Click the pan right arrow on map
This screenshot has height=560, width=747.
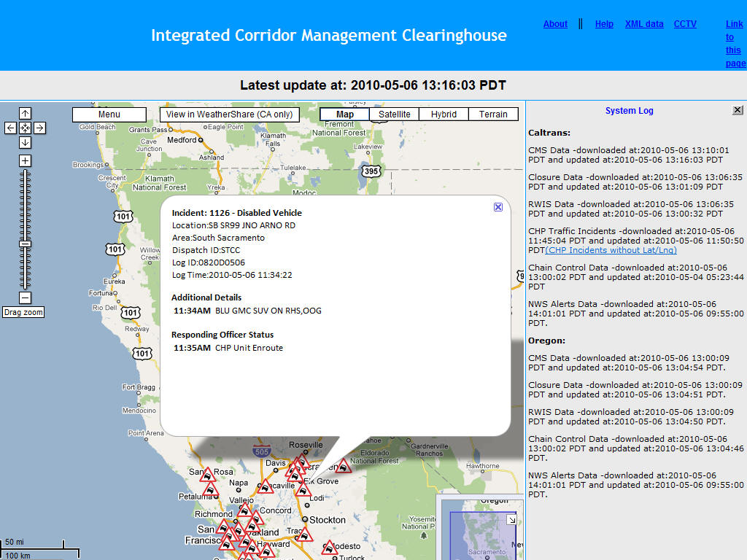tap(39, 128)
